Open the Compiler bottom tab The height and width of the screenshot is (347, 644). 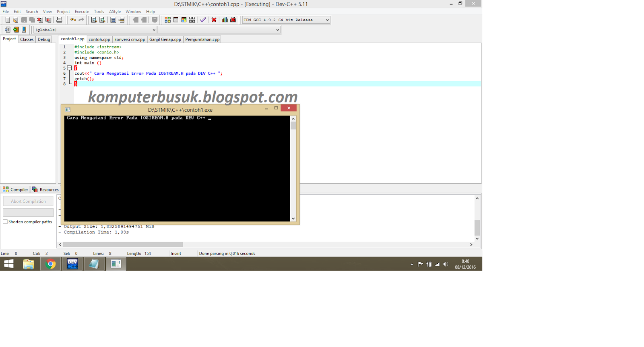[15, 189]
